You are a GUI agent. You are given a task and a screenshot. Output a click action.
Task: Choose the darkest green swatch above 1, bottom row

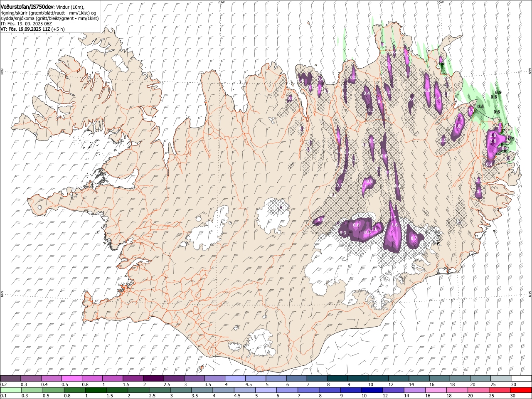[x=96, y=390]
